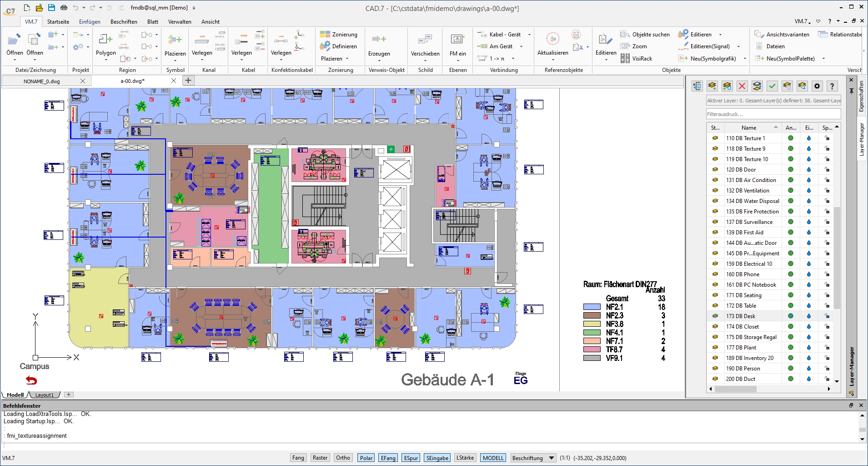Click the Zoom button in Objekte group

634,46
